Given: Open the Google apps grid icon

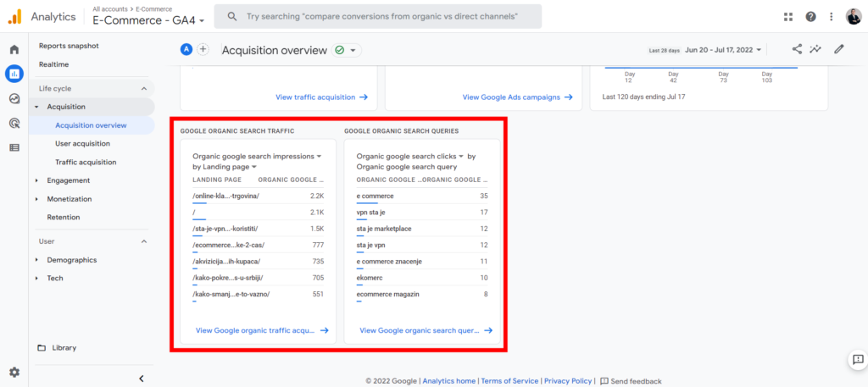Looking at the screenshot, I should (x=788, y=17).
